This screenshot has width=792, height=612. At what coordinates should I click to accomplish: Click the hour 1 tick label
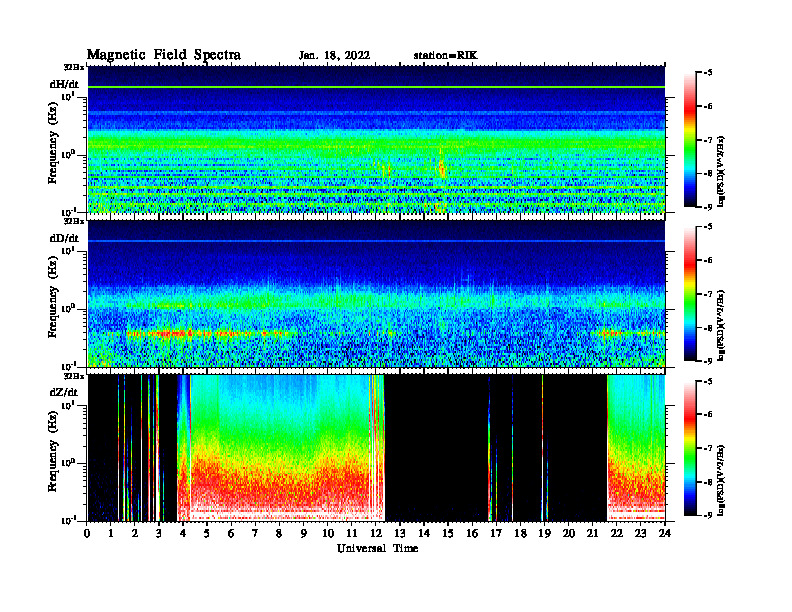[x=111, y=534]
